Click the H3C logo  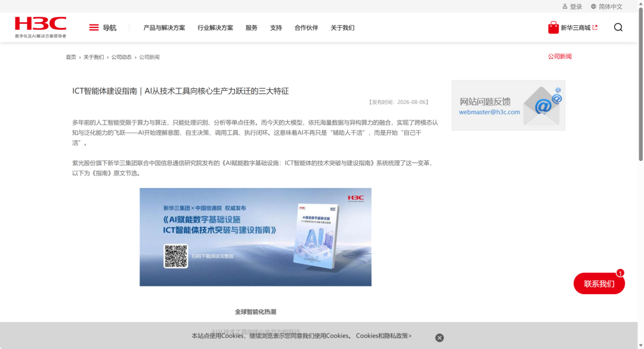[x=41, y=27]
